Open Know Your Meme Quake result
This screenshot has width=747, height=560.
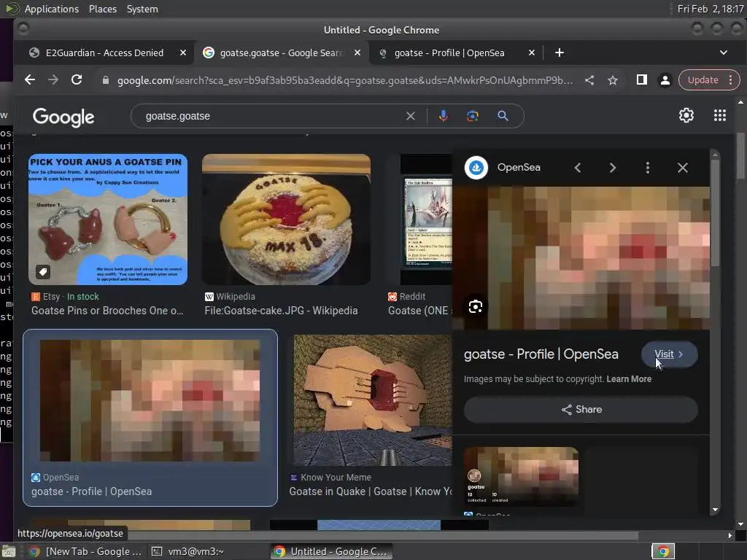pyautogui.click(x=373, y=400)
